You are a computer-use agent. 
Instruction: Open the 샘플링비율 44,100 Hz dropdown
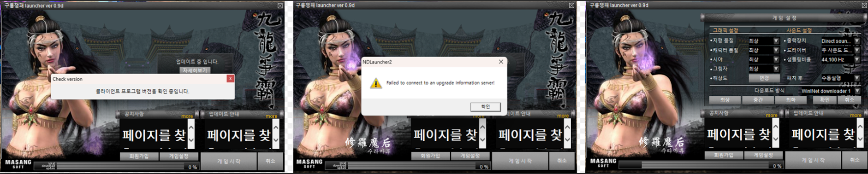click(840, 59)
